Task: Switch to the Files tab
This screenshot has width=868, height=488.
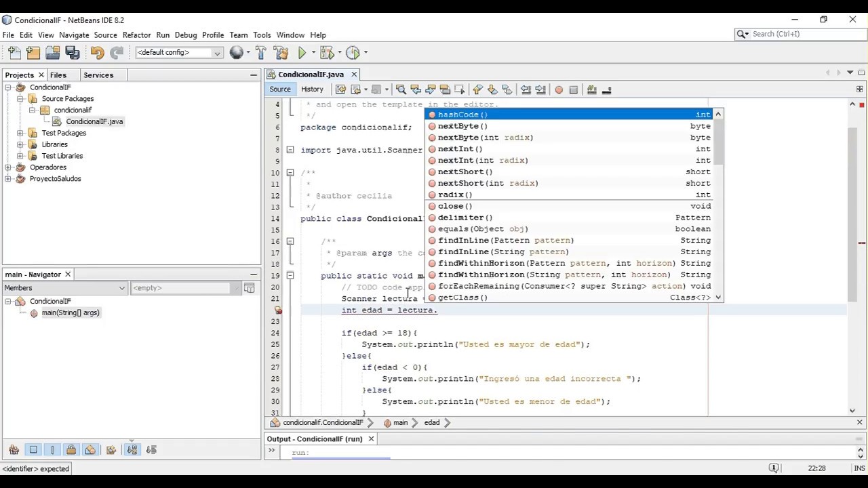Action: [58, 75]
